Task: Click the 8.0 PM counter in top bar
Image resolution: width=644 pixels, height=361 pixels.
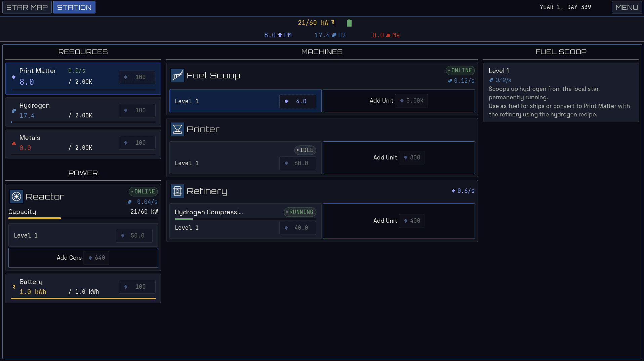Action: pos(278,35)
